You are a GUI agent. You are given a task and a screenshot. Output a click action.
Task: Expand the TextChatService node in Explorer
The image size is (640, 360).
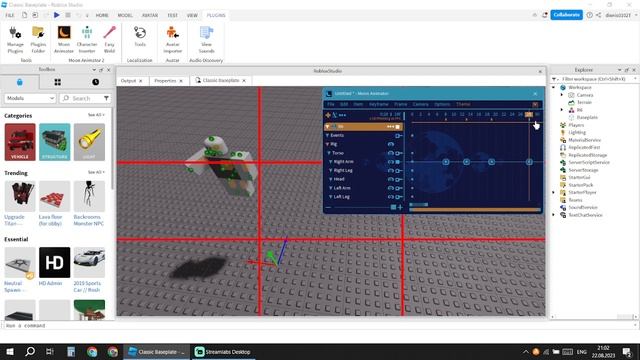point(554,215)
